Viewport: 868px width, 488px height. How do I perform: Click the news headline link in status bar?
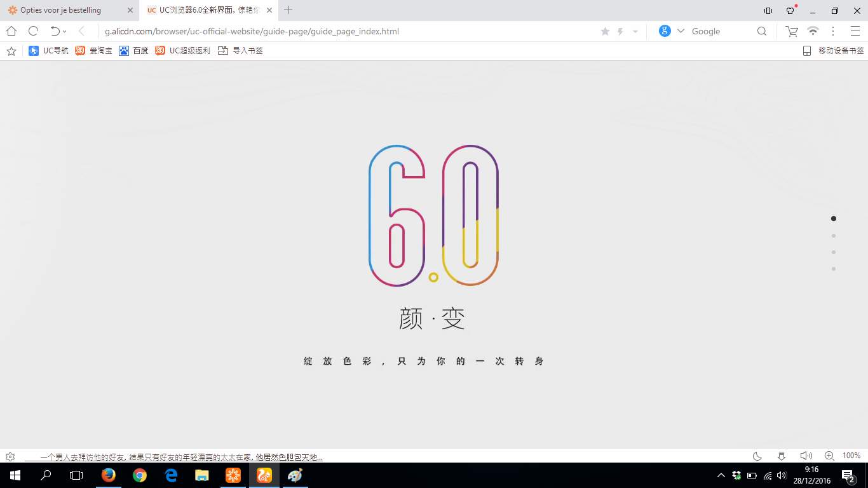[173, 457]
